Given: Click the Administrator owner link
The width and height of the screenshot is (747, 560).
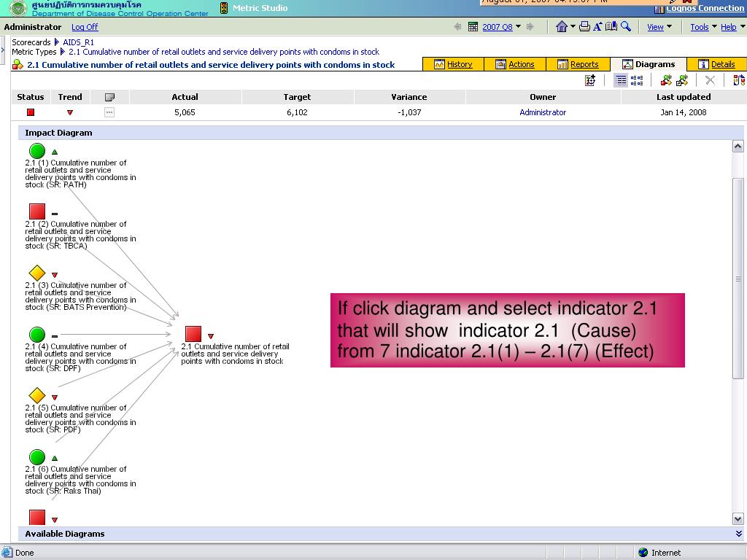Looking at the screenshot, I should tap(543, 112).
